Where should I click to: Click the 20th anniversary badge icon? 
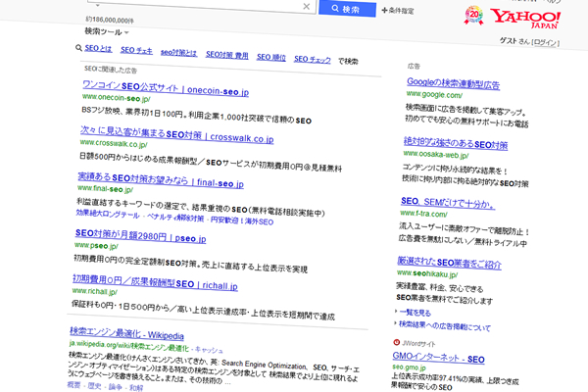click(x=474, y=16)
